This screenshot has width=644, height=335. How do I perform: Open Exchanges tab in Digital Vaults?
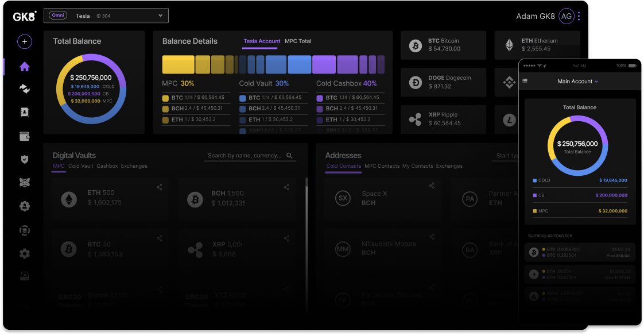coord(134,166)
